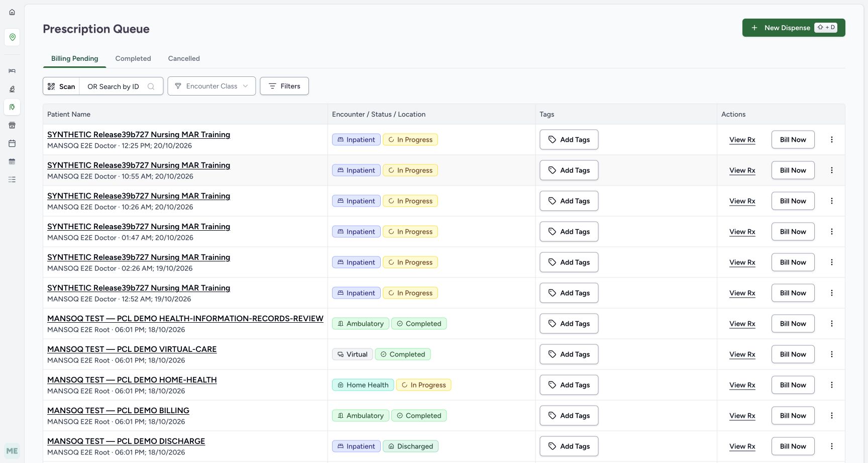The image size is (868, 463).
Task: Open the microscope lab sidebar icon
Action: [12, 89]
